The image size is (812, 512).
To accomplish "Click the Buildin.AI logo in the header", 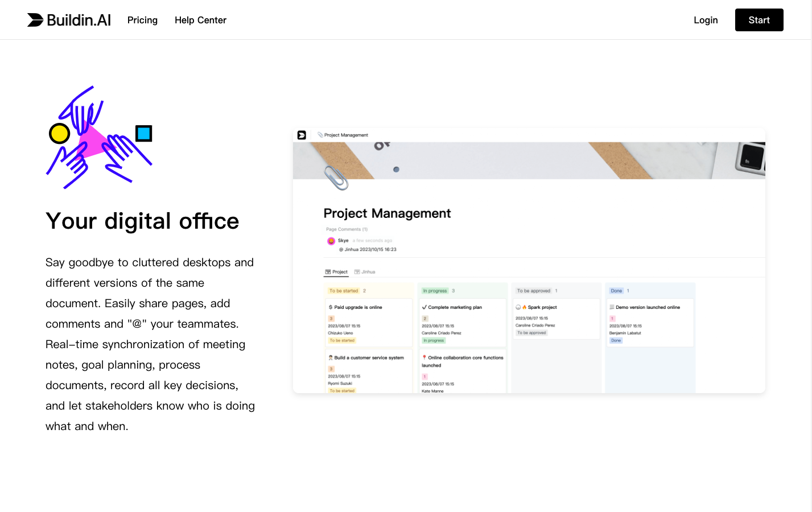I will 69,20.
